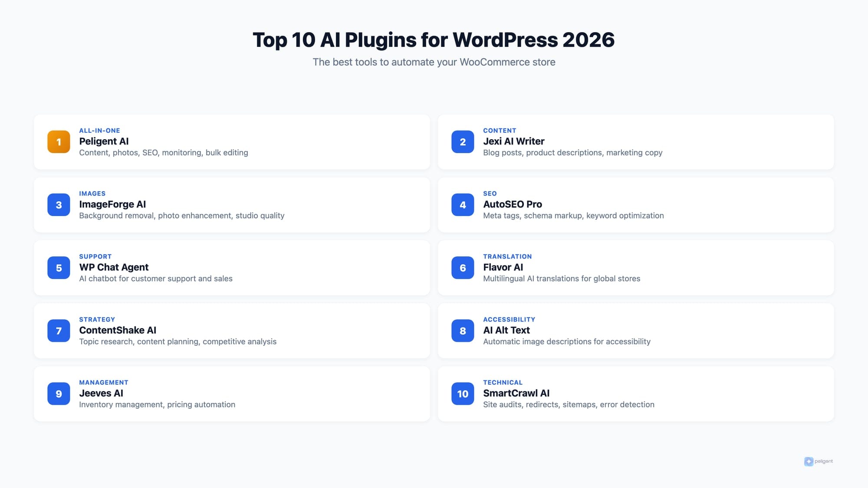Click number 6 badge next to Flavor AI
Screen dimensions: 868x488
point(463,268)
